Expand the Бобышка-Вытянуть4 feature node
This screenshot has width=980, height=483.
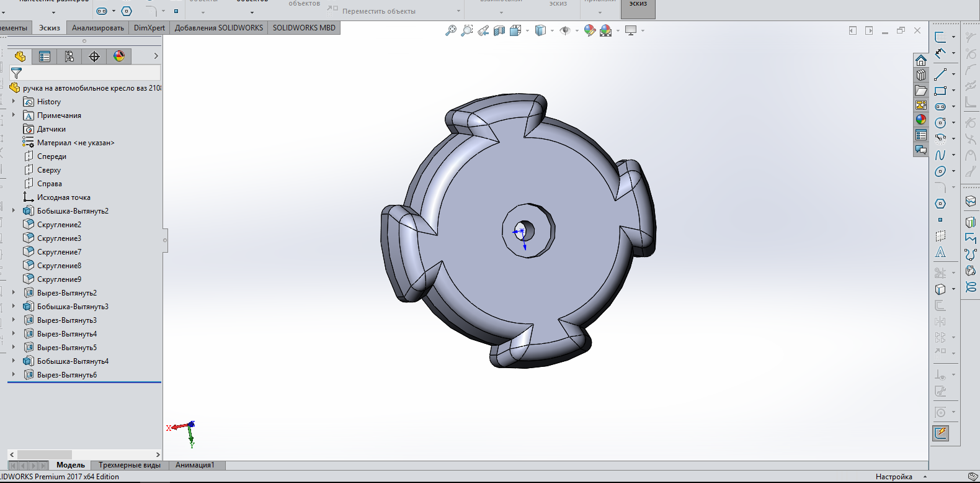click(x=14, y=361)
